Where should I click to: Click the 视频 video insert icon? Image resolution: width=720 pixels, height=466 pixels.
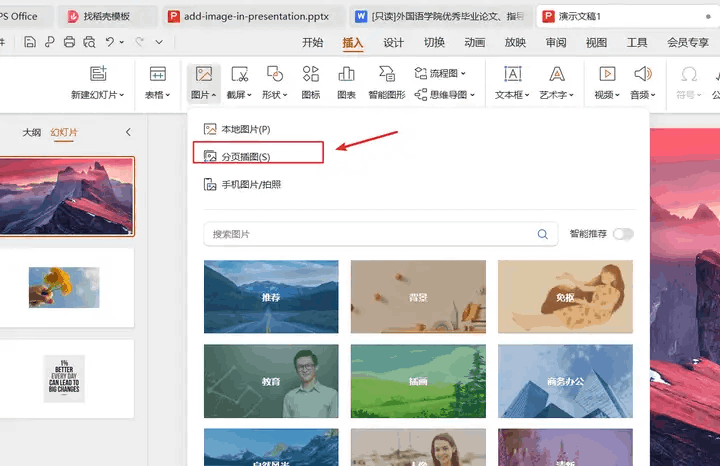point(606,75)
